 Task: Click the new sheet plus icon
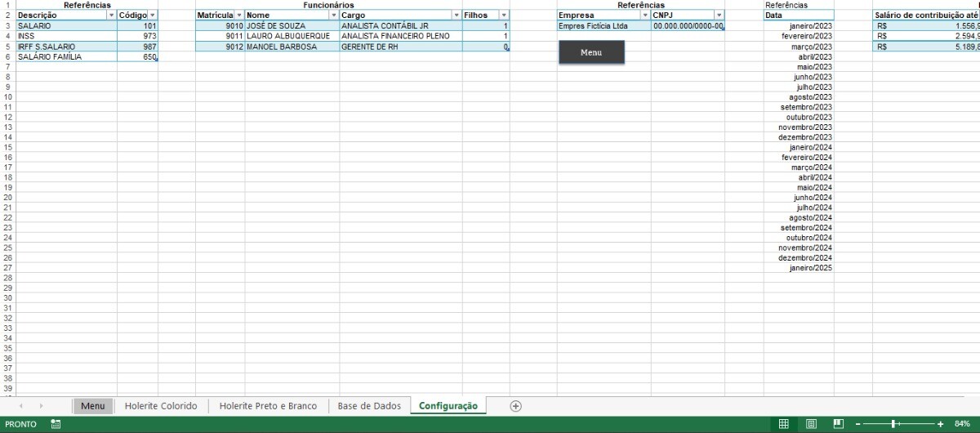(515, 406)
